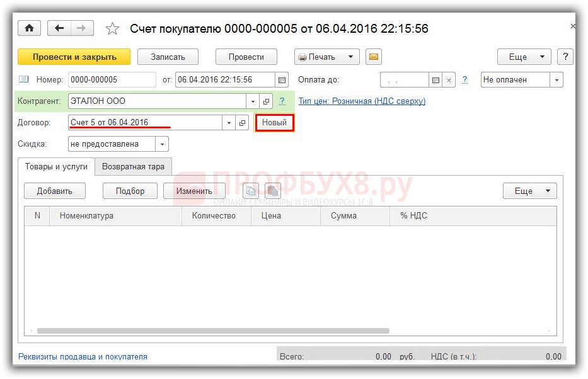Go back with the left arrow
This screenshot has width=588, height=379.
(x=60, y=28)
